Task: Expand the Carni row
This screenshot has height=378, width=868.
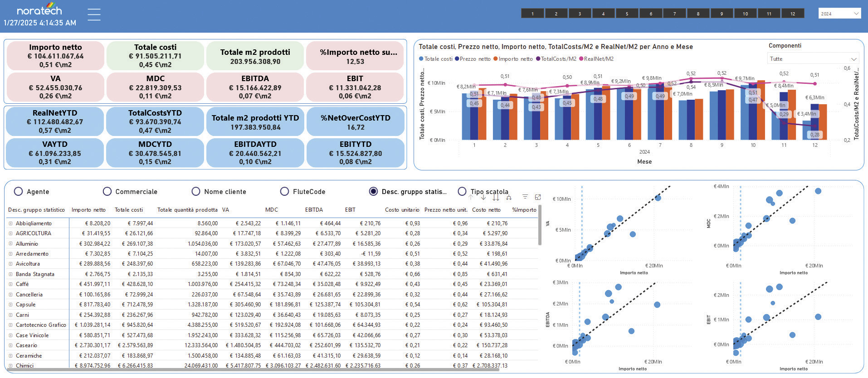Action: (10, 315)
